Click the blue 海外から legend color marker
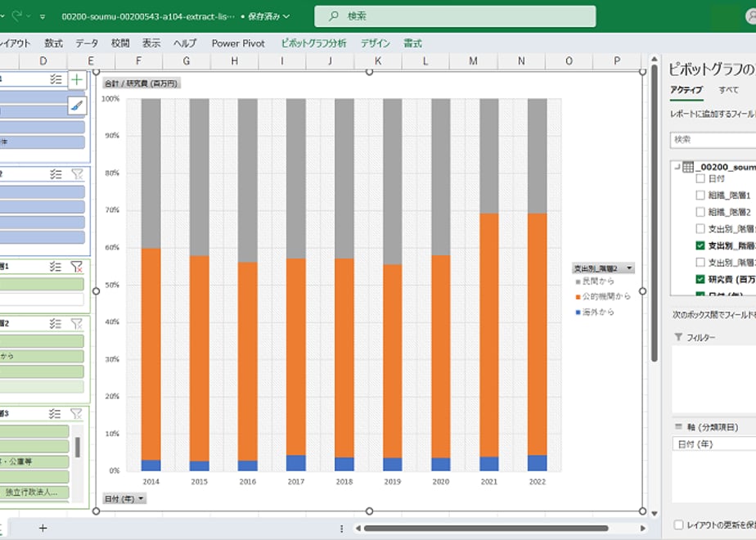 [578, 313]
